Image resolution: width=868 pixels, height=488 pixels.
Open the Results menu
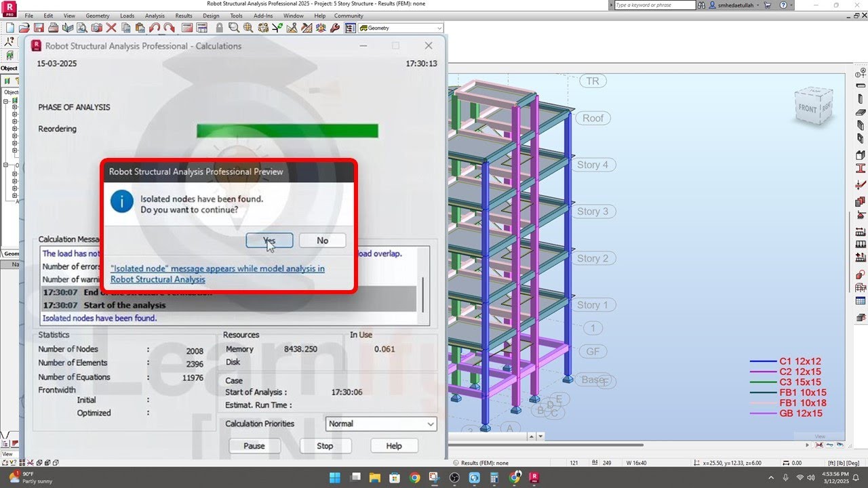click(184, 16)
